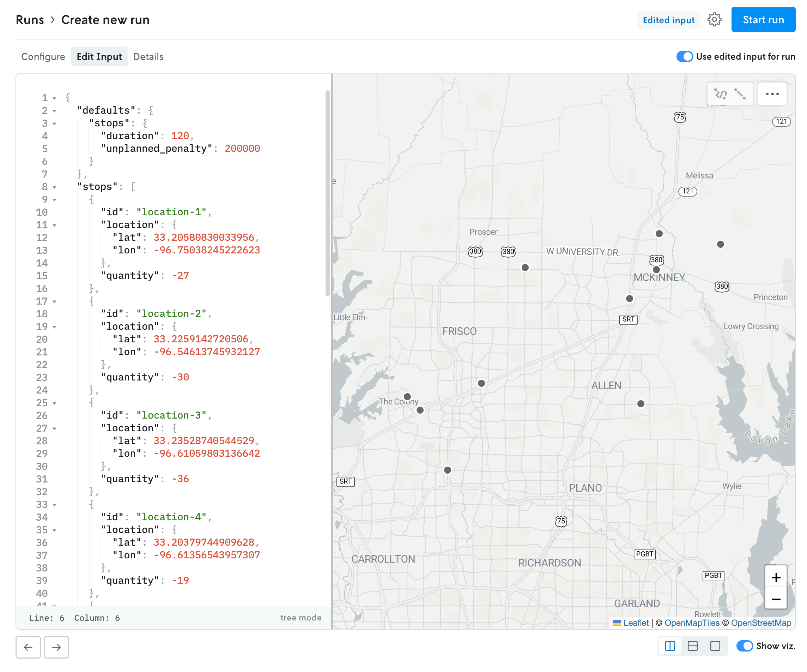Switch to the Configure tab
The height and width of the screenshot is (672, 807).
(43, 56)
